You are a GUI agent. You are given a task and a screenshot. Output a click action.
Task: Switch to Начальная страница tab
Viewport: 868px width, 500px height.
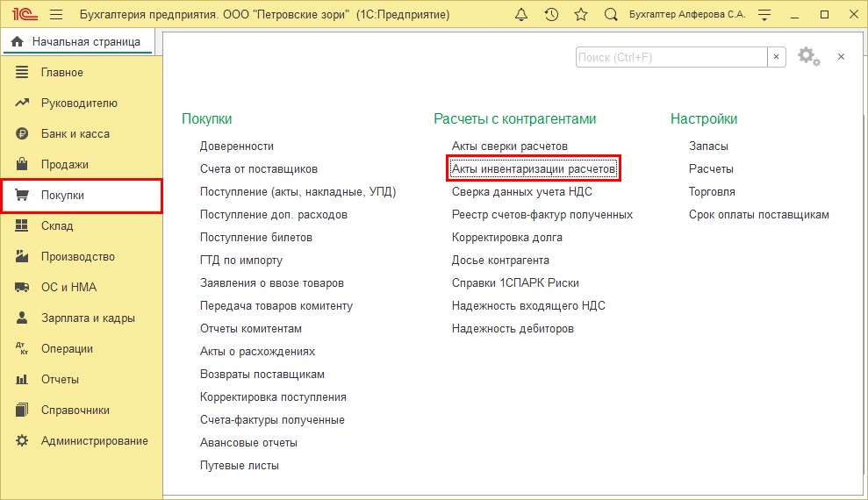(77, 41)
